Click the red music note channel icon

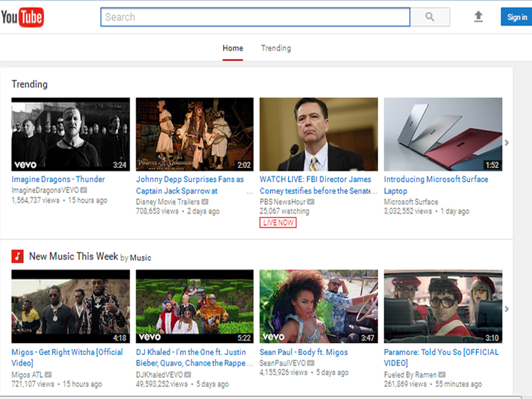tap(17, 256)
